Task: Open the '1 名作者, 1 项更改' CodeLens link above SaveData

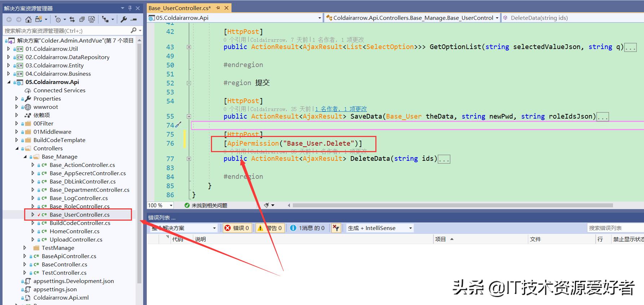Action: (341, 109)
